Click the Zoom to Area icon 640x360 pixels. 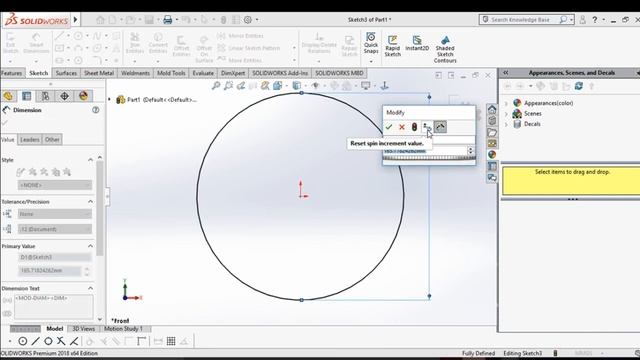click(x=229, y=86)
